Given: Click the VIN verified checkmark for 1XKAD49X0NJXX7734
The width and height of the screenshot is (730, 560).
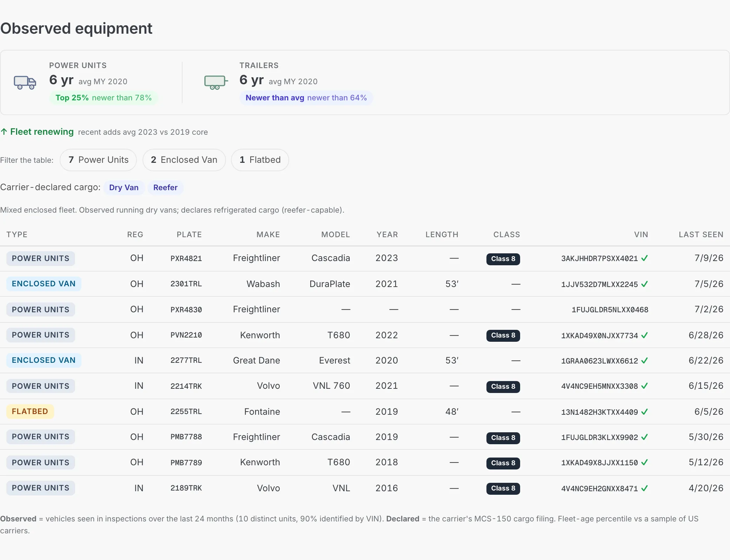Looking at the screenshot, I should pos(645,335).
